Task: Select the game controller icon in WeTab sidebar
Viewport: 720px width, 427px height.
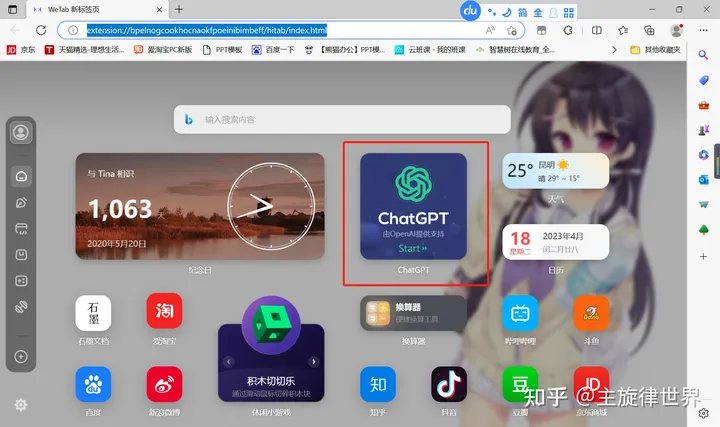Action: [21, 281]
